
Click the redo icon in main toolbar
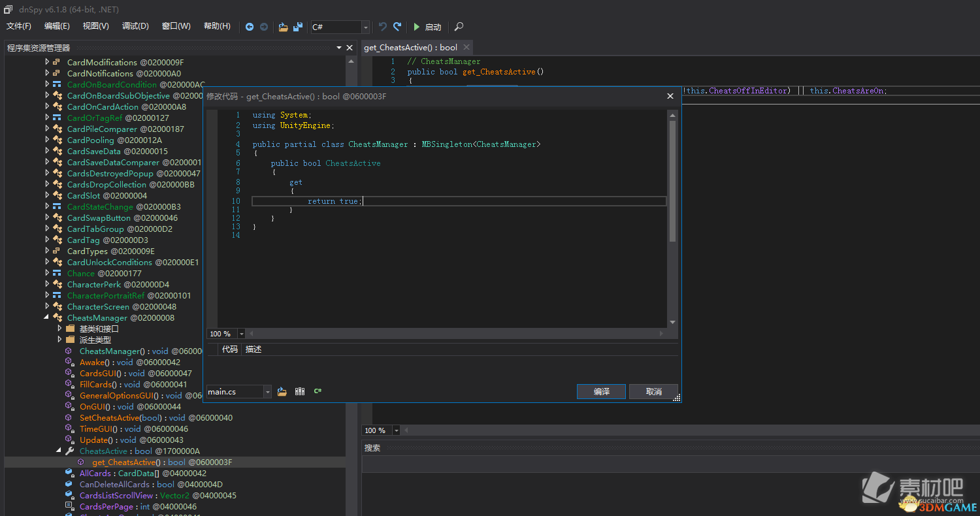397,27
